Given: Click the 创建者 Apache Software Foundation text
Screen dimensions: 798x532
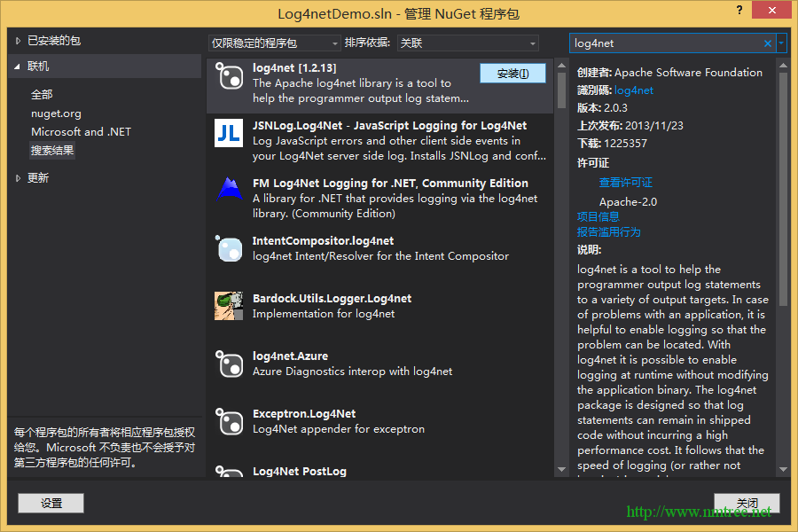Looking at the screenshot, I should coord(669,73).
